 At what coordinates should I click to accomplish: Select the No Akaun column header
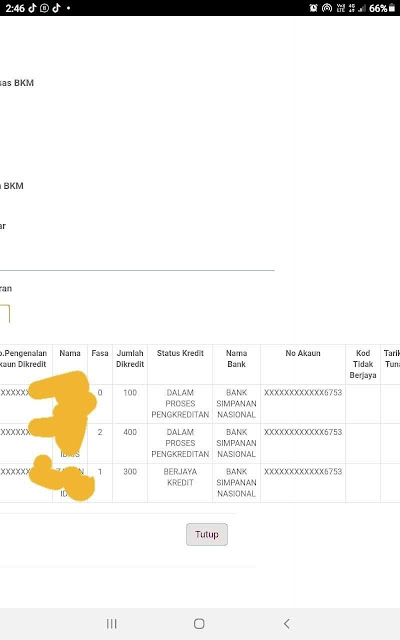pos(303,353)
